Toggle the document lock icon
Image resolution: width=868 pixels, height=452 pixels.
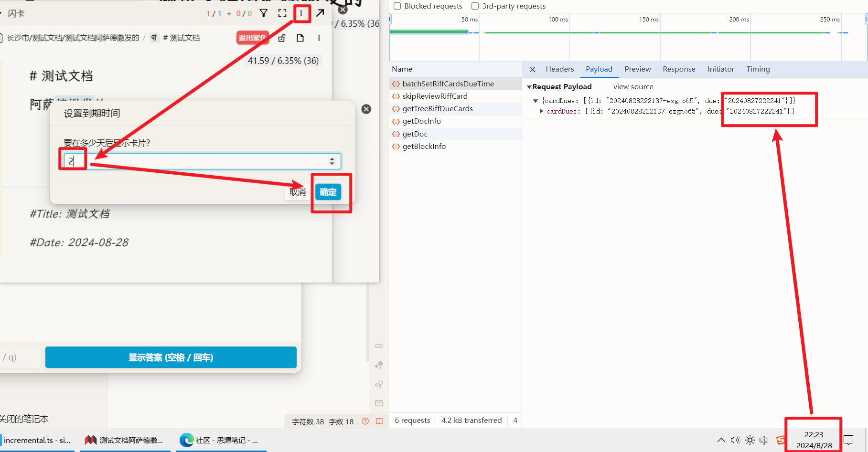[x=282, y=38]
